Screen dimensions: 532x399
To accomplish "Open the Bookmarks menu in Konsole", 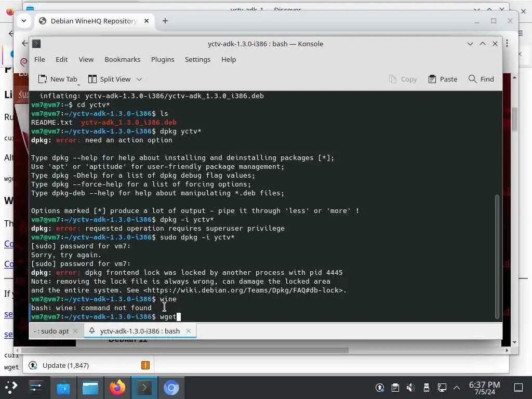I will tap(122, 59).
